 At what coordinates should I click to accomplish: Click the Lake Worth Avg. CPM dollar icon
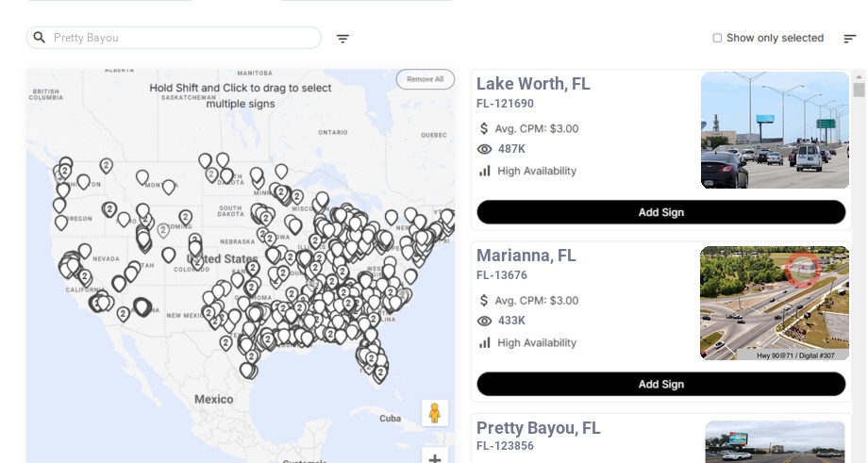tap(485, 128)
